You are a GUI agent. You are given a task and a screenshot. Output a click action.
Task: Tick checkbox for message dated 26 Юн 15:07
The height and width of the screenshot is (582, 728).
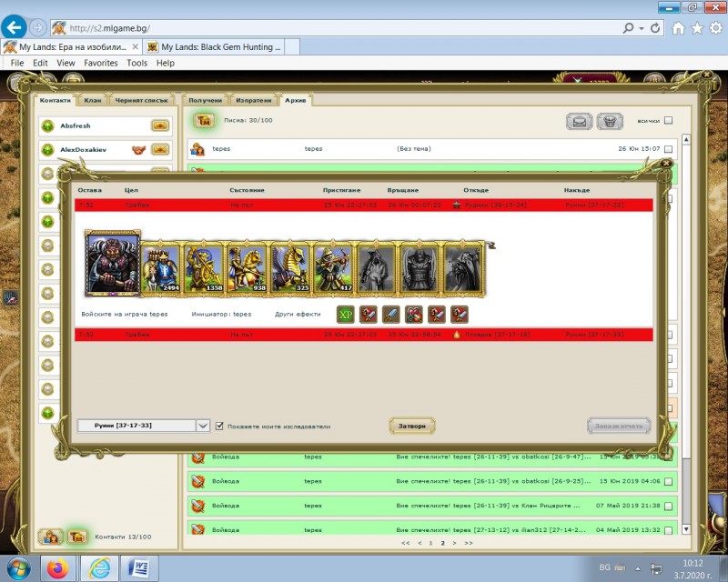[x=668, y=148]
